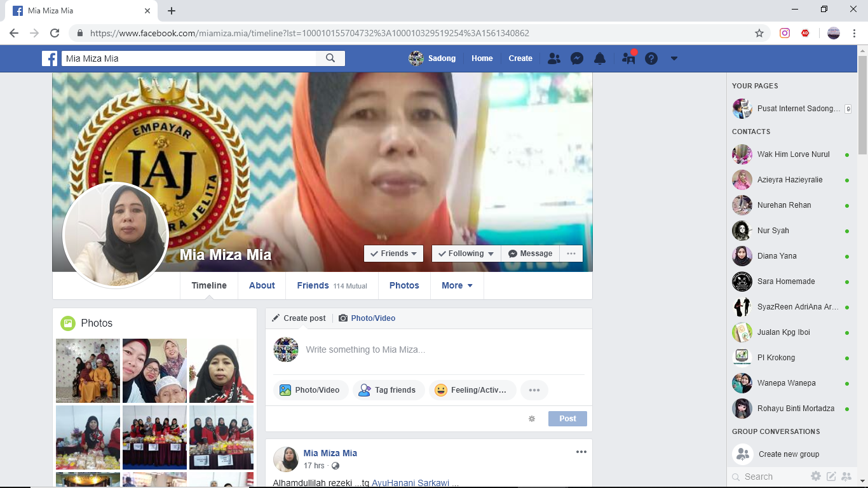Open chat sidebar settings gear icon
Viewport: 868px width, 488px height.
816,476
